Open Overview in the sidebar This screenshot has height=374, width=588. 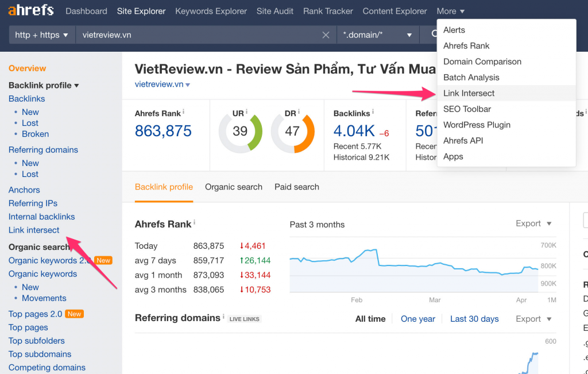point(28,68)
